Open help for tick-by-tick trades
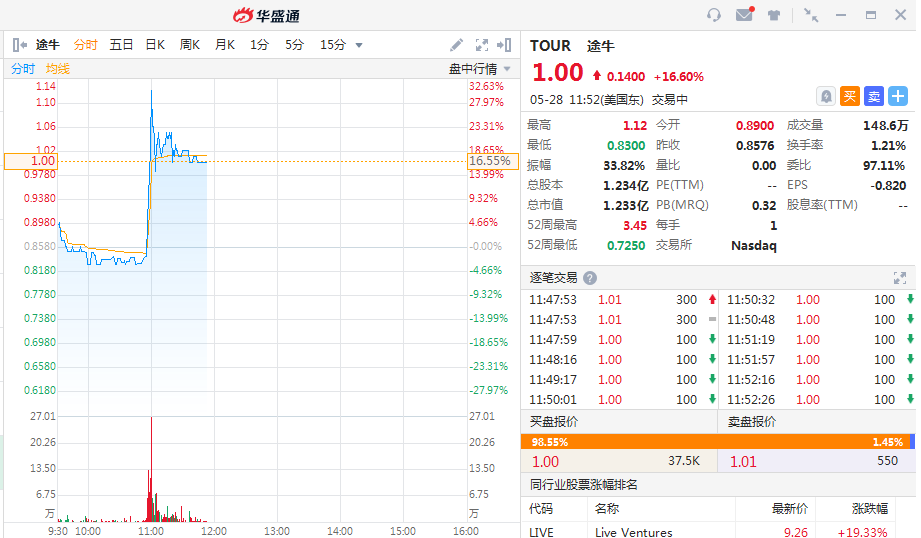The width and height of the screenshot is (921, 538). click(590, 278)
